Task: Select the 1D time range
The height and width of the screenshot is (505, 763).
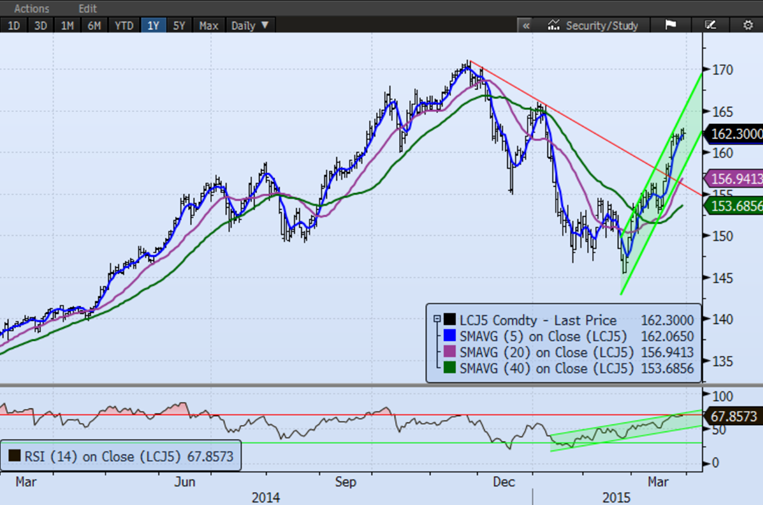Action: (x=13, y=25)
